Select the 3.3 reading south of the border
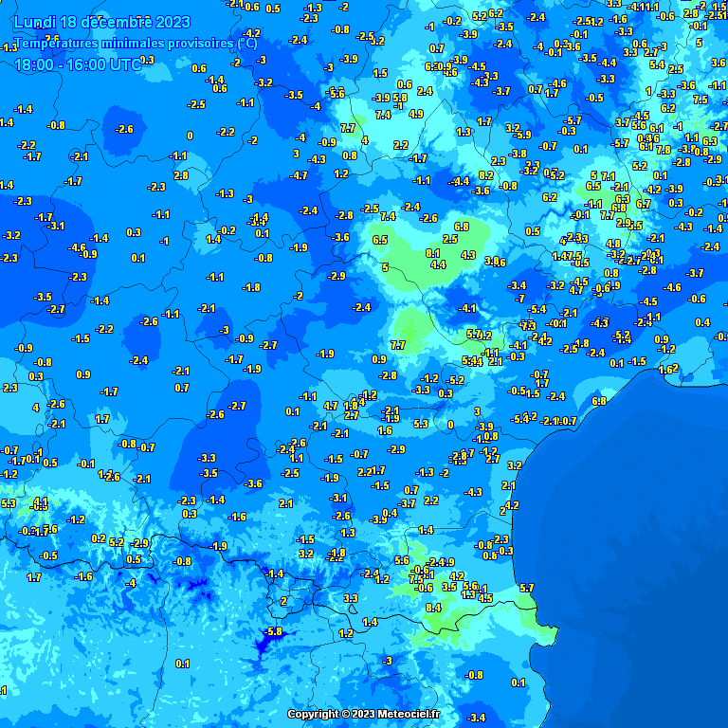The height and width of the screenshot is (728, 728). (x=351, y=598)
